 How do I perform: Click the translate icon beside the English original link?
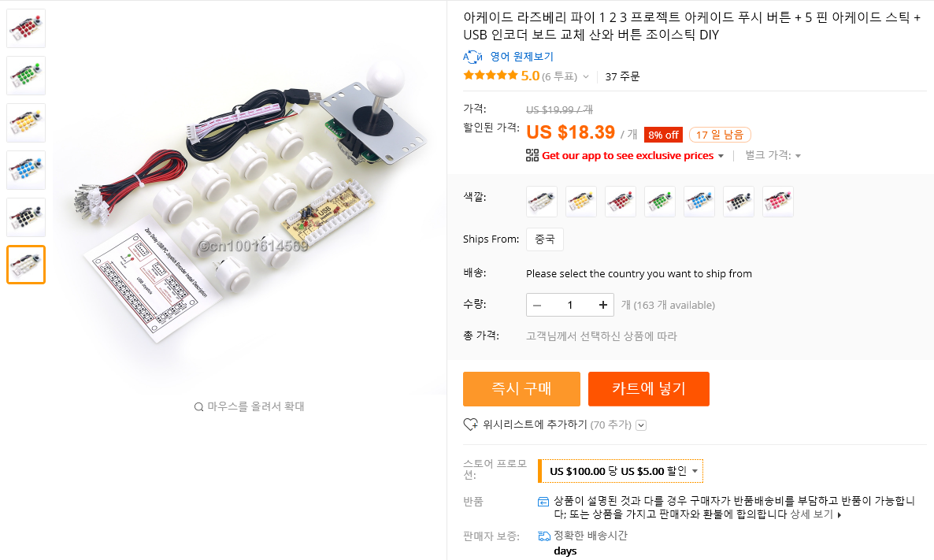click(473, 57)
